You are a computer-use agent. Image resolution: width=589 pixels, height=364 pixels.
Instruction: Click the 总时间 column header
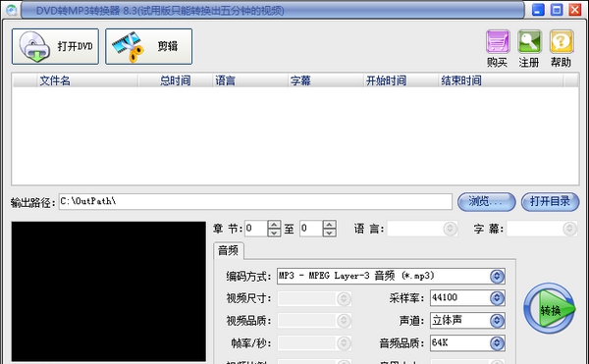pos(176,80)
